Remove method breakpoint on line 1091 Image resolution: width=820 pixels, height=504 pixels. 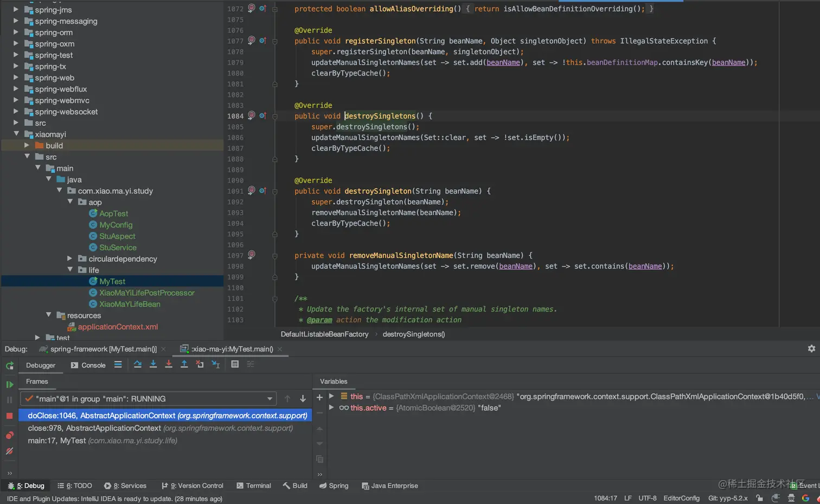(x=252, y=190)
